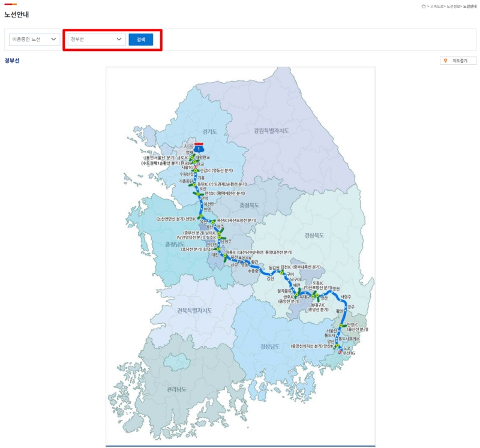Click the 대왕판교 interchange label
Image resolution: width=480 pixels, height=448 pixels.
pos(203,157)
